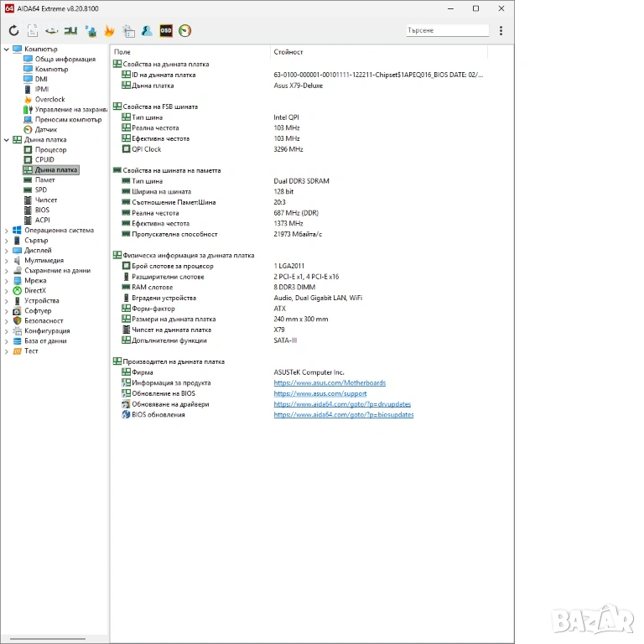Click the blue user silhouette toolbar icon
Viewport: 644px width, 644px height.
pos(147,31)
